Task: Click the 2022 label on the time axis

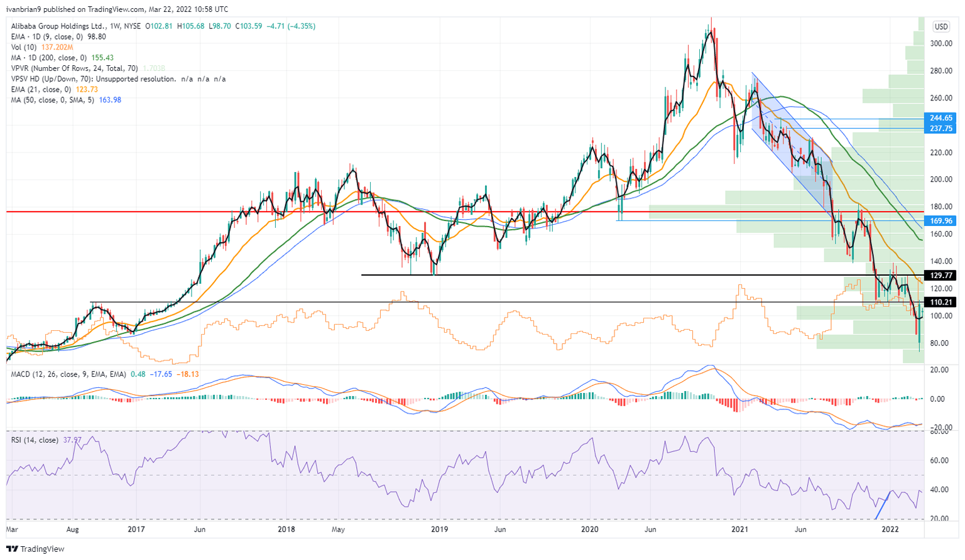Action: [890, 530]
